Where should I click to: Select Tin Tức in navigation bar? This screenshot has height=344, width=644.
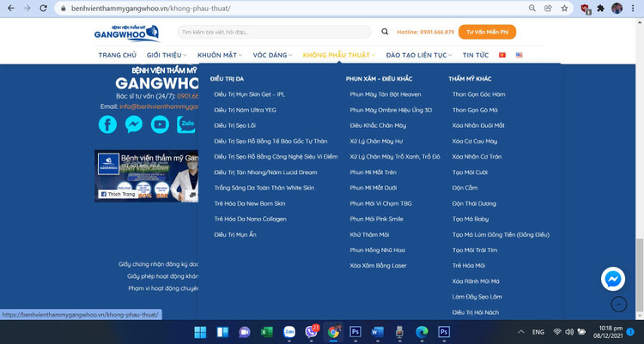(476, 55)
